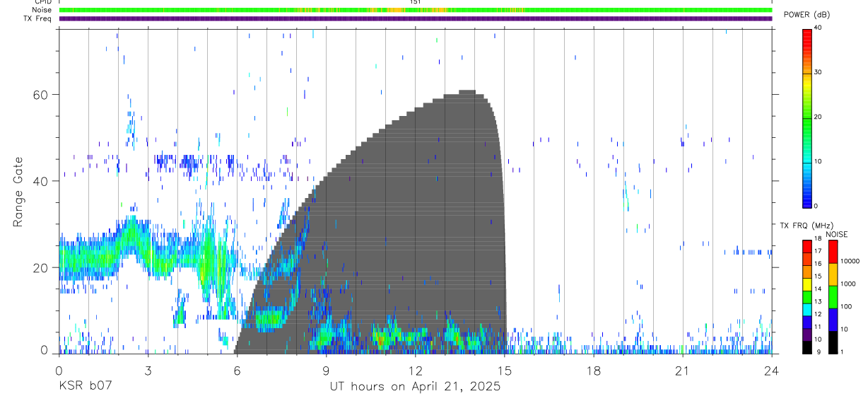The height and width of the screenshot is (401, 868).
Task: Click the "11" tick on the TX FRQ legend
Action: [818, 326]
